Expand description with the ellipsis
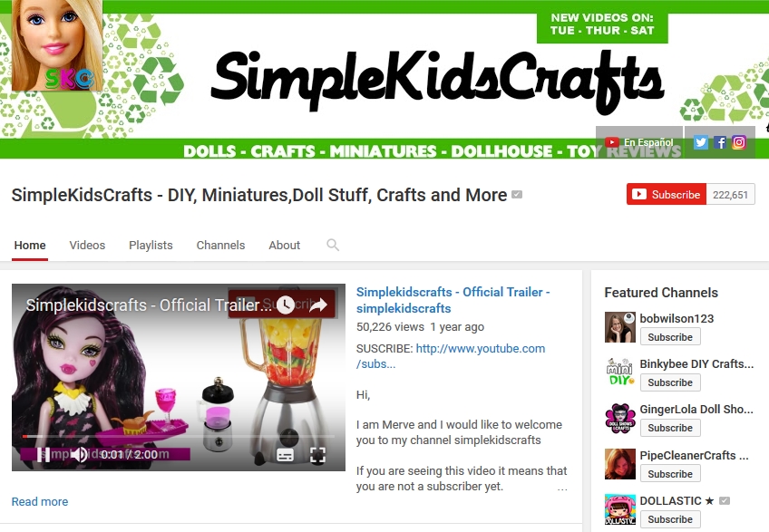Image resolution: width=769 pixels, height=532 pixels. click(562, 488)
